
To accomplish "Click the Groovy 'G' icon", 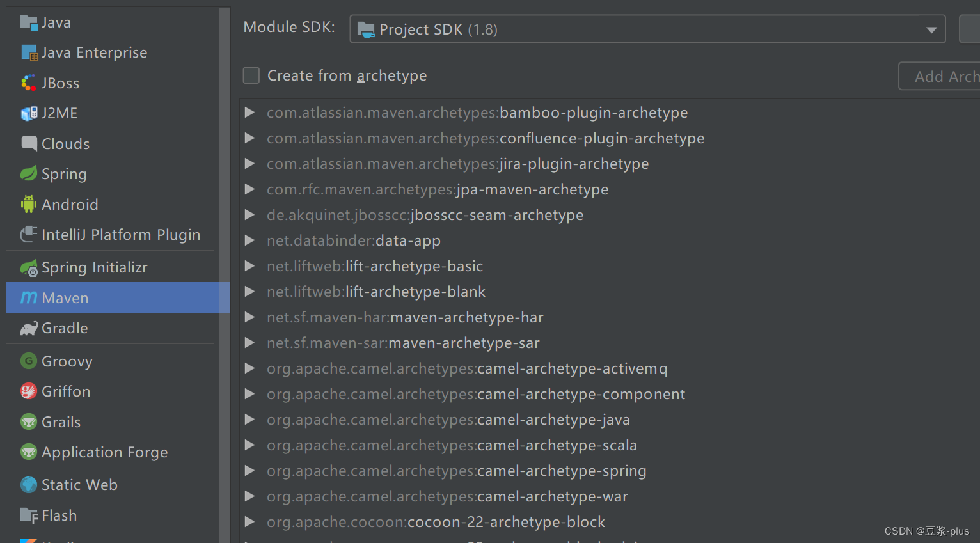I will (x=29, y=361).
